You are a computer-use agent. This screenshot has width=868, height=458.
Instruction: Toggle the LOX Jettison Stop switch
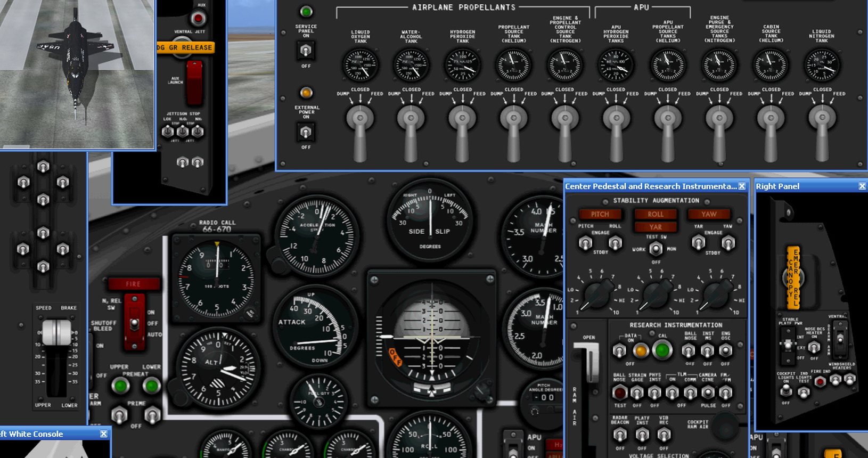pos(168,131)
